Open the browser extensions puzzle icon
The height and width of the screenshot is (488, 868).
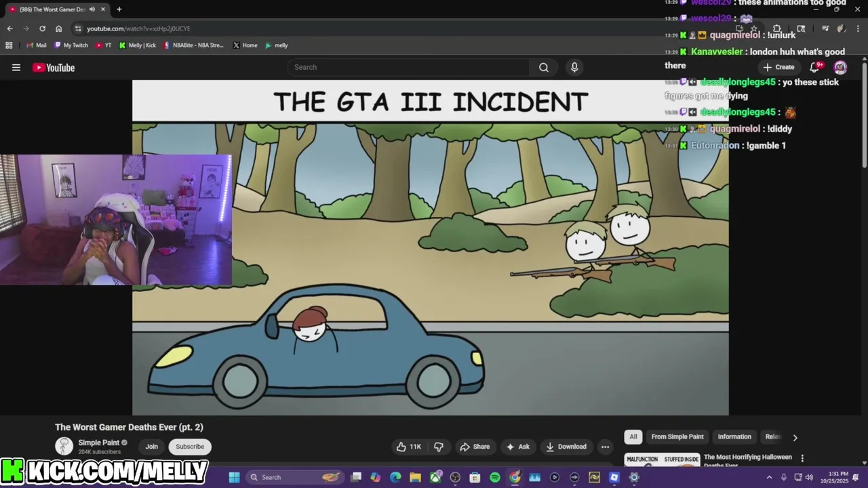(777, 28)
